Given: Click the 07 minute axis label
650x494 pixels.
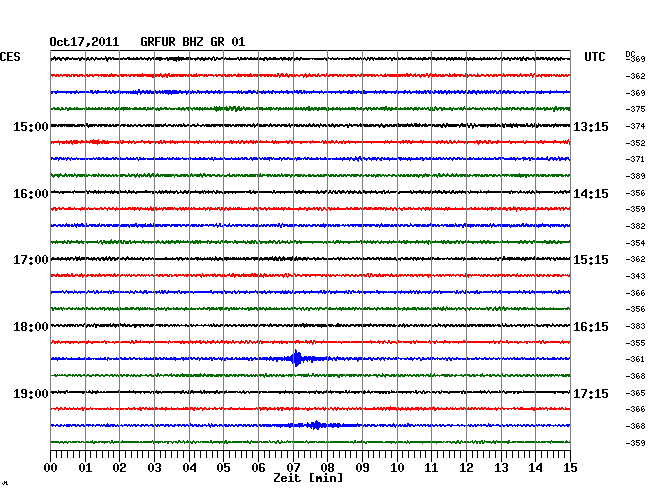Looking at the screenshot, I should pyautogui.click(x=293, y=467).
